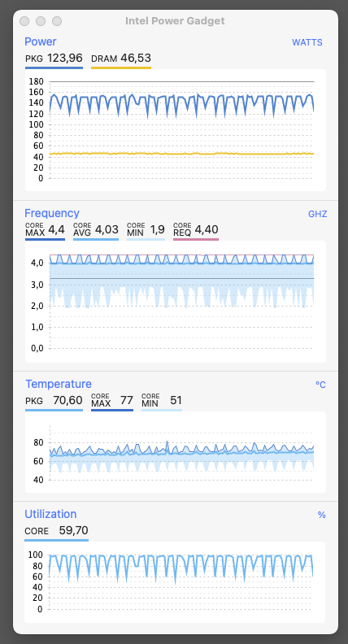Select the CORE utilization value 59,70

click(73, 530)
